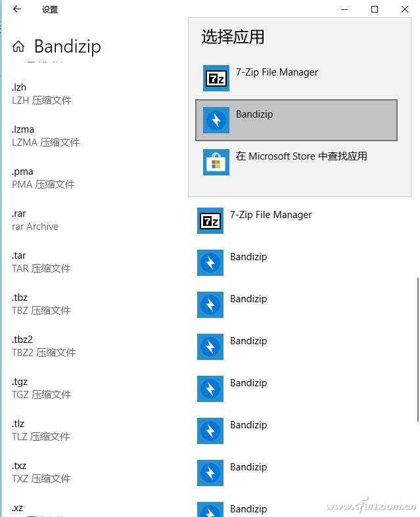Click the Bandizip page heading
The width and height of the screenshot is (420, 517).
67,47
